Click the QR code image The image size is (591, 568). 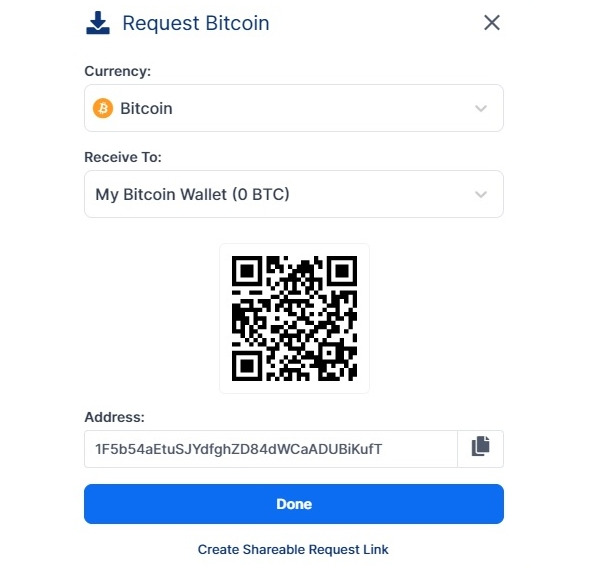coord(294,318)
